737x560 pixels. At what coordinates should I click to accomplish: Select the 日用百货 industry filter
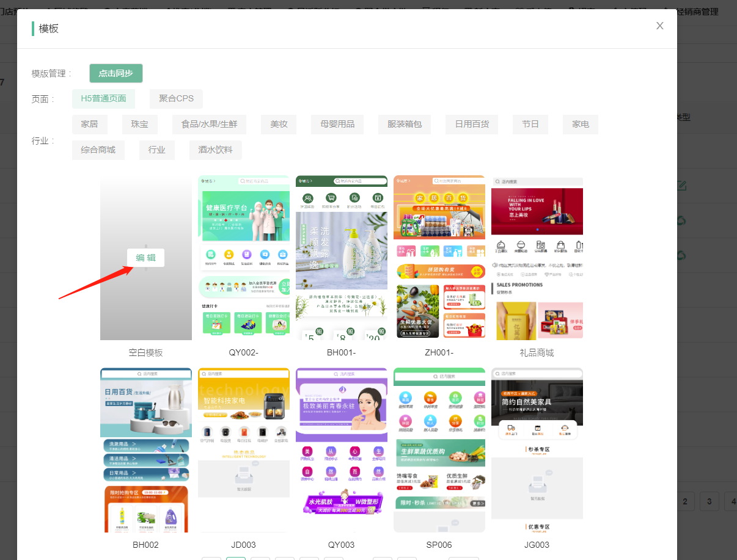pyautogui.click(x=471, y=125)
